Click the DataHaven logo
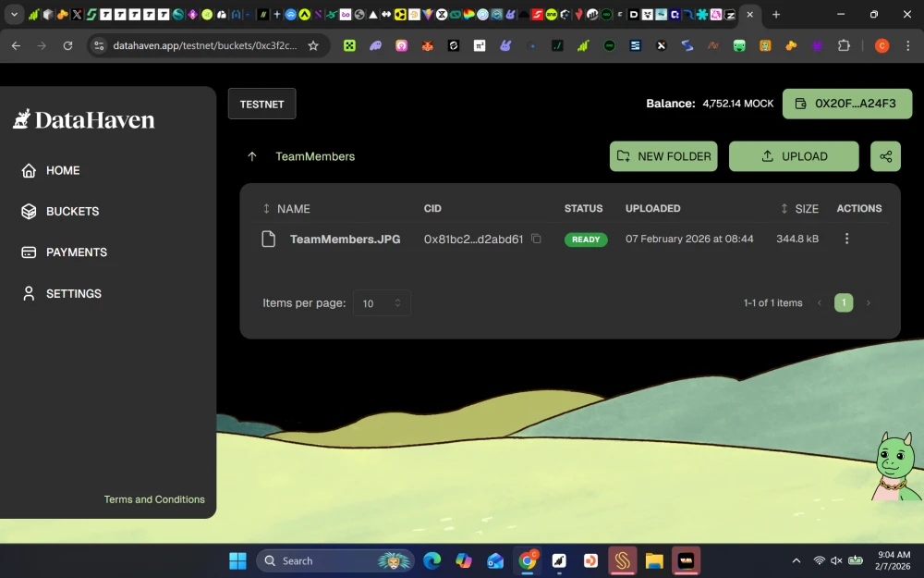This screenshot has width=924, height=578. (x=84, y=119)
